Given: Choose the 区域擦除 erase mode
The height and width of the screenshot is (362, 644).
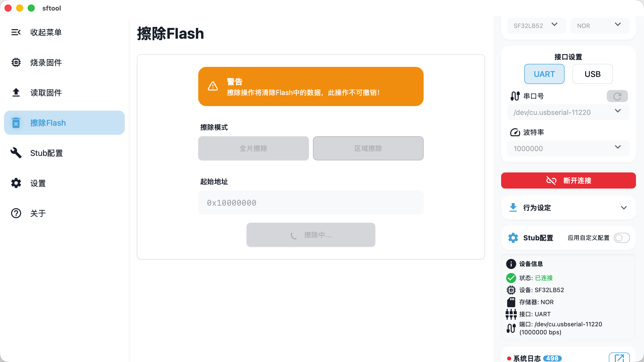Looking at the screenshot, I should 368,148.
